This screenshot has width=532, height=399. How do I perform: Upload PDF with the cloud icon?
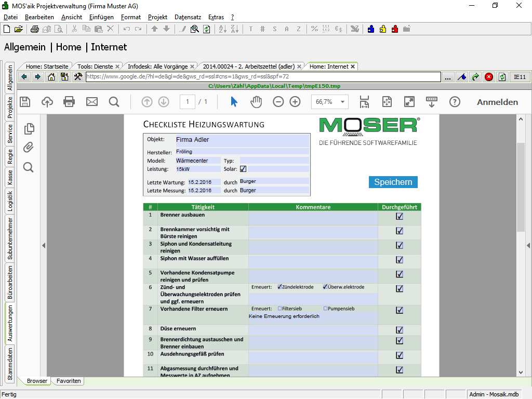pyautogui.click(x=47, y=102)
